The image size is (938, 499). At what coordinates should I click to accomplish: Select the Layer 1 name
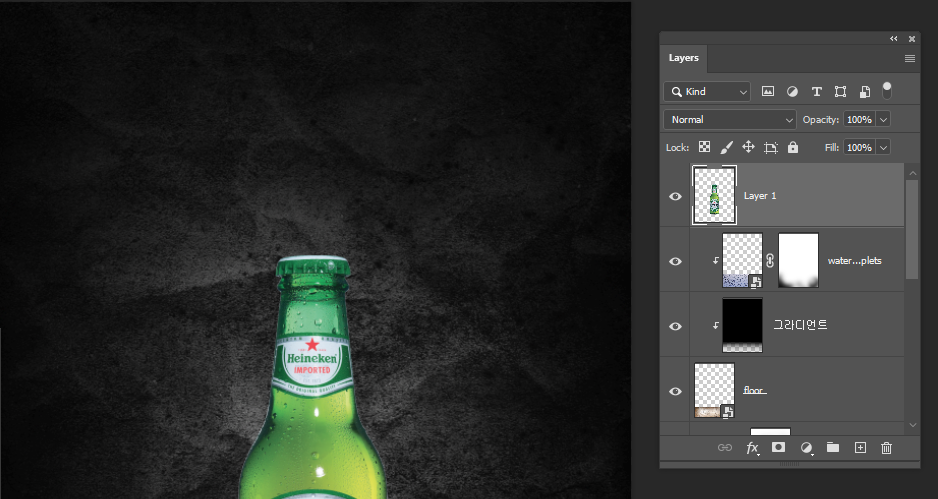coord(760,196)
